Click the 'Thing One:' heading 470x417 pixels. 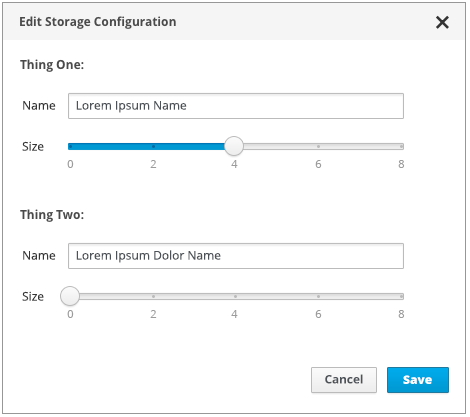coord(52,65)
